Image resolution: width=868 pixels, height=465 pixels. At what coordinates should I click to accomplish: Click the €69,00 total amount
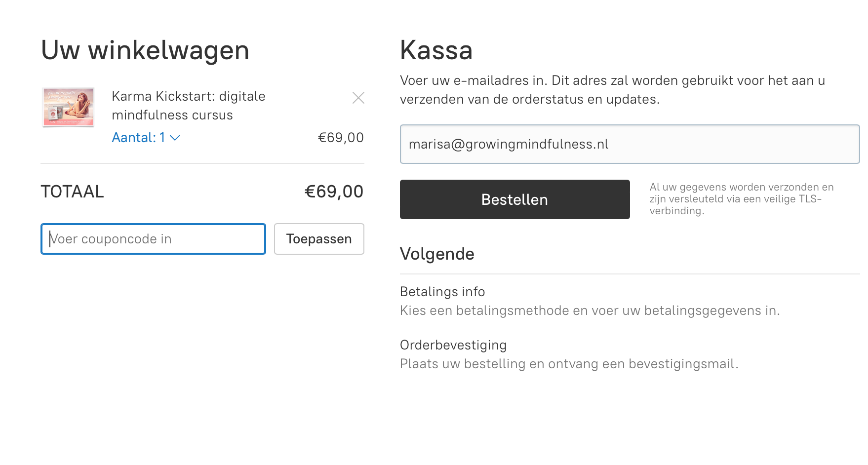(x=334, y=192)
